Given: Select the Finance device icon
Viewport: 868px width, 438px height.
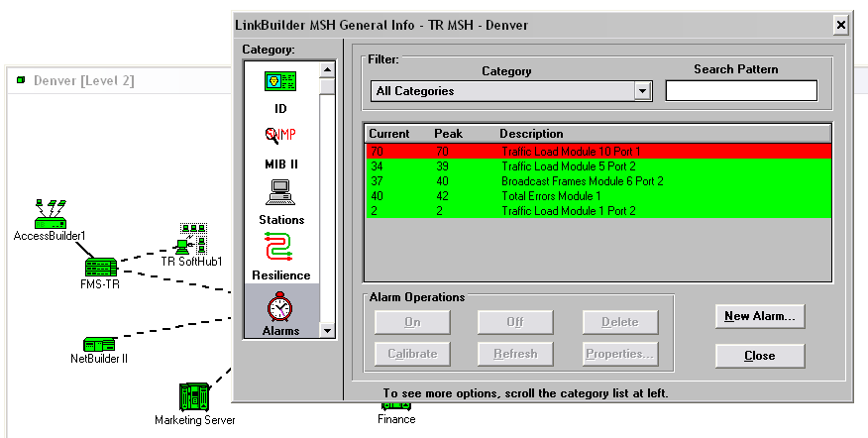Looking at the screenshot, I should [x=395, y=406].
